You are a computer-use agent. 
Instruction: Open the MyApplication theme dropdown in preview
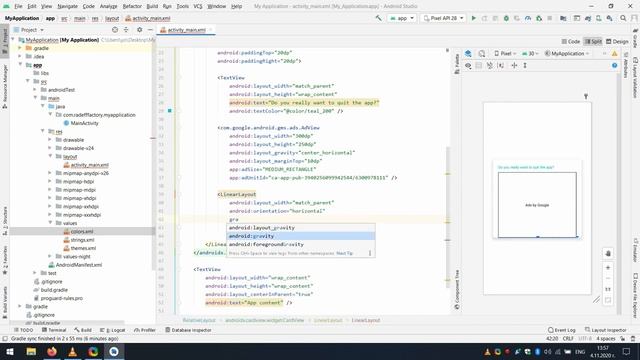coord(567,53)
